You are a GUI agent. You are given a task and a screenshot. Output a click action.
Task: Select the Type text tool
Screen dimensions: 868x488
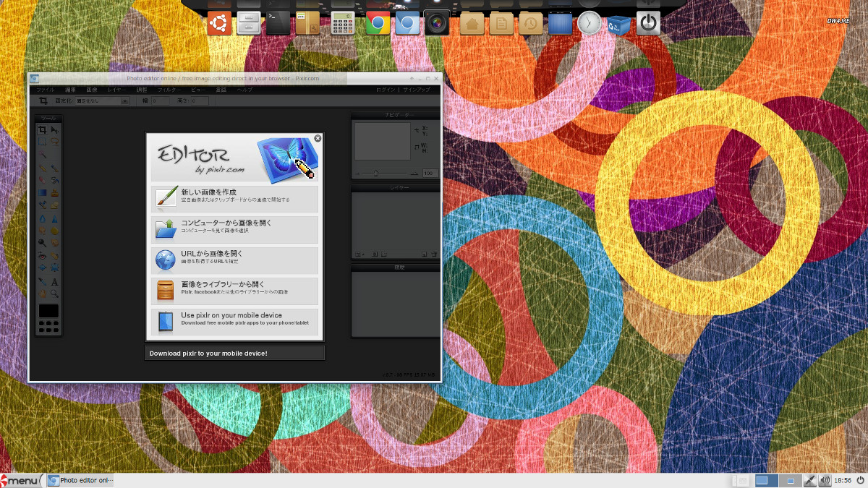(x=54, y=281)
